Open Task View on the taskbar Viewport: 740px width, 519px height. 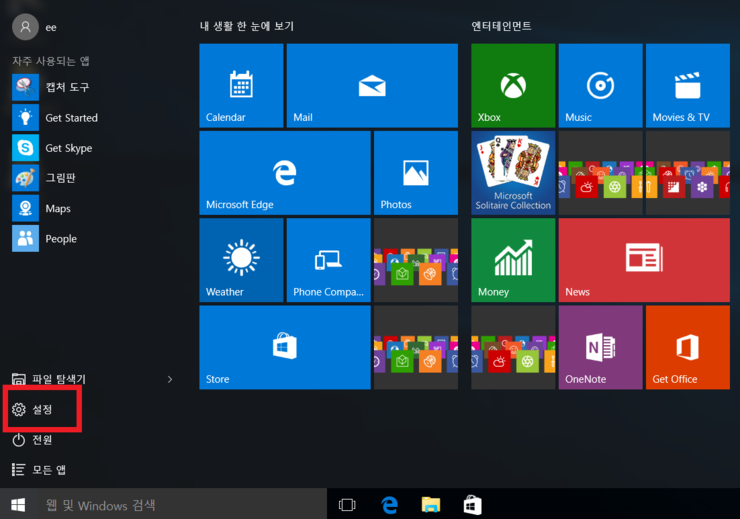[x=347, y=505]
